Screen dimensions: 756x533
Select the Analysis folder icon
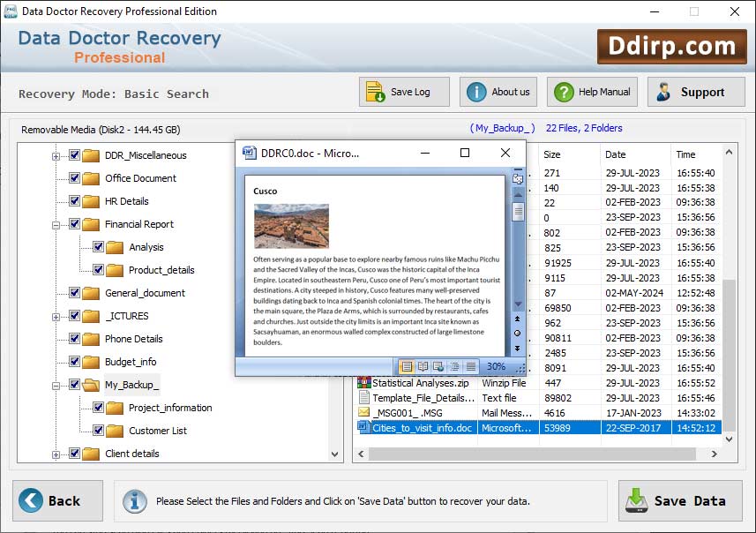[115, 247]
